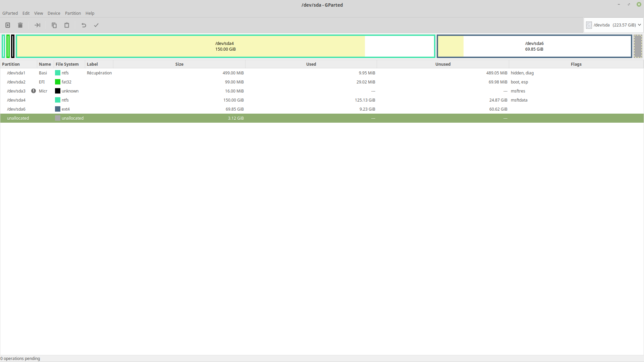
Task: Open the GParted menu
Action: (x=10, y=13)
